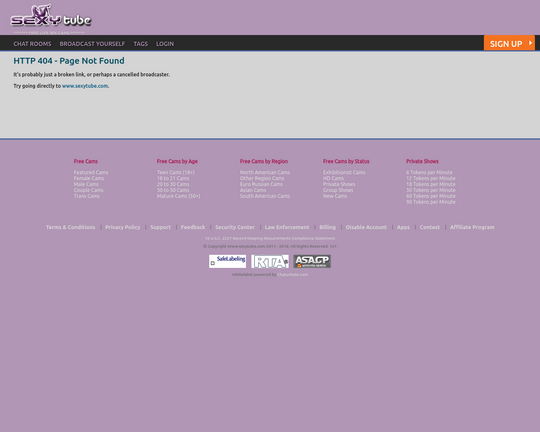Open the Support footer link
540x432 pixels.
tap(160, 227)
